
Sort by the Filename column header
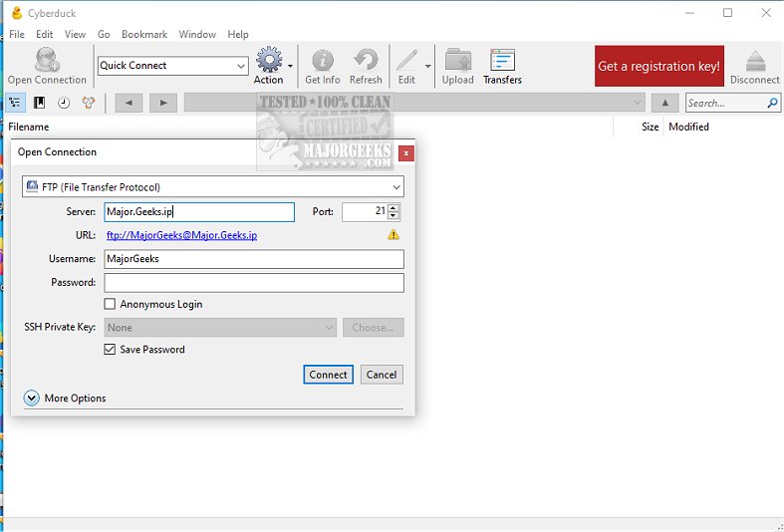point(29,127)
